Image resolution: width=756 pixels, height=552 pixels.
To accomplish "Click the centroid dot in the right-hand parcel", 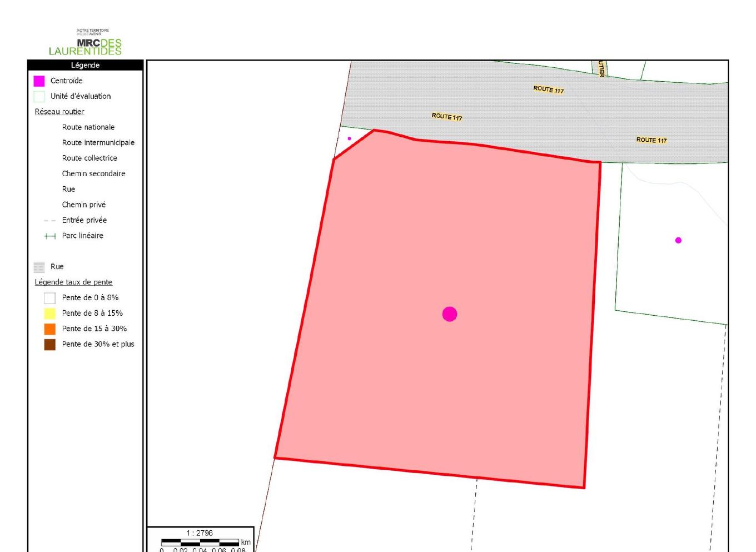I will tap(678, 240).
